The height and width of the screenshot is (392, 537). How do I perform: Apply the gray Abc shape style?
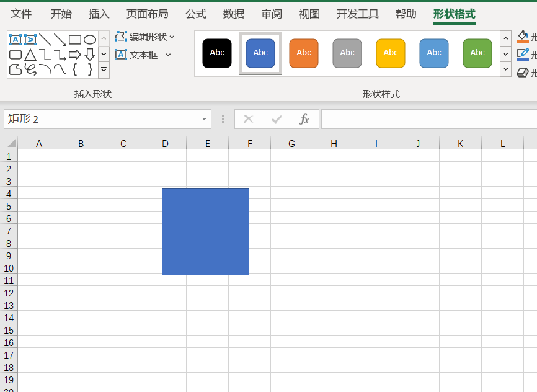coord(347,53)
